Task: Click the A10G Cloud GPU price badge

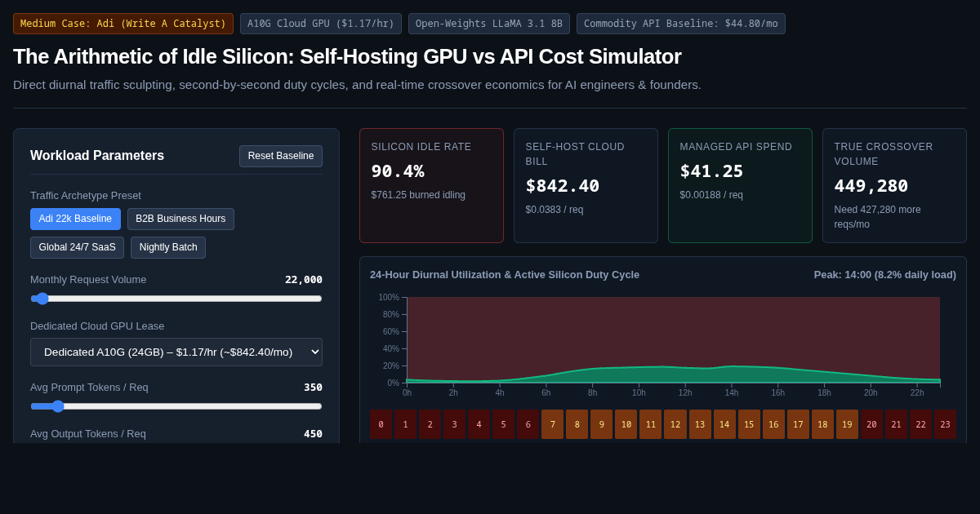Action: (321, 24)
